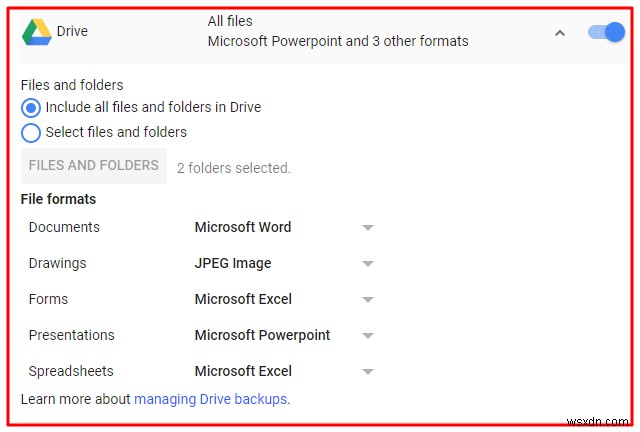
Task: Expand the Presentations Microsoft Powerpoint dropdown arrow
Action: tap(367, 336)
